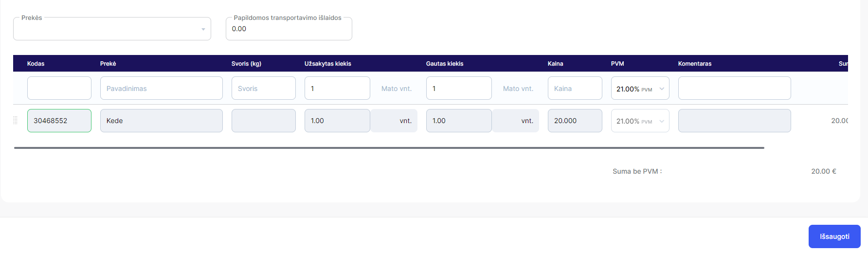Viewport: 868px width, 253px height.
Task: Click the Pavadinimas input field
Action: coord(162,88)
